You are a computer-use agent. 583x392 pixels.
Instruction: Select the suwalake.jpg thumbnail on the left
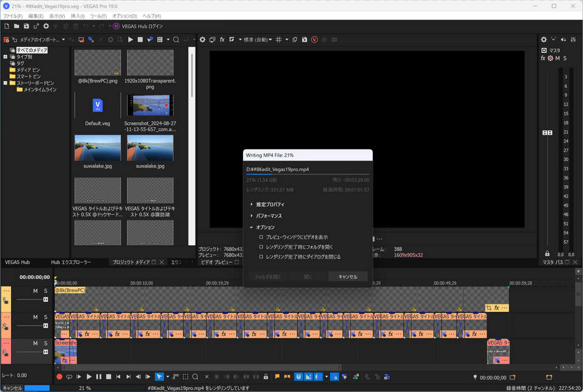click(97, 147)
